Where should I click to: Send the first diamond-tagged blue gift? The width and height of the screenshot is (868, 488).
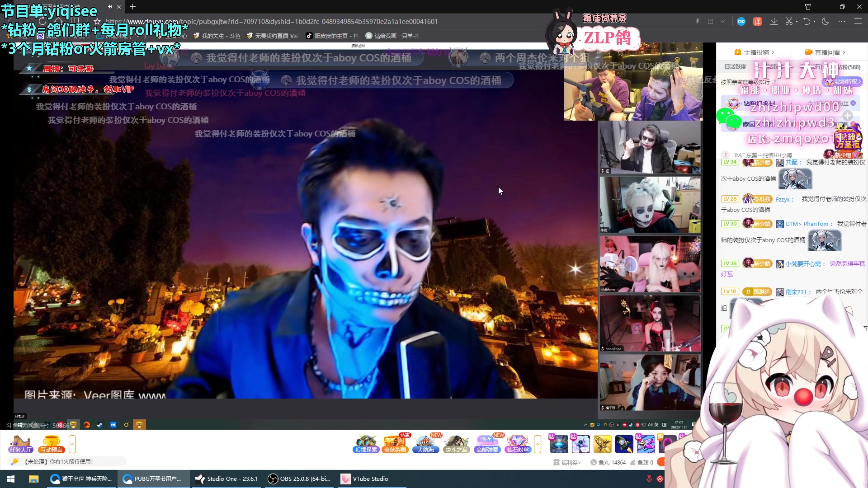click(559, 444)
